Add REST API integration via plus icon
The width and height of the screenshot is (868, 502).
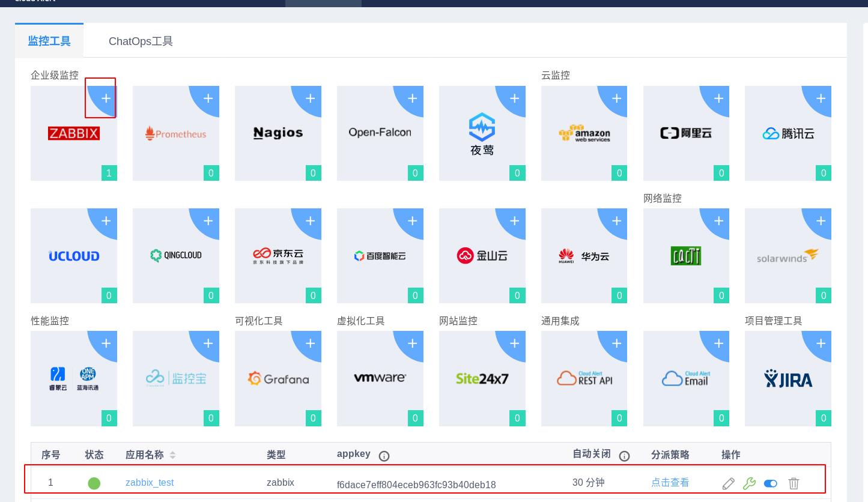pos(617,343)
